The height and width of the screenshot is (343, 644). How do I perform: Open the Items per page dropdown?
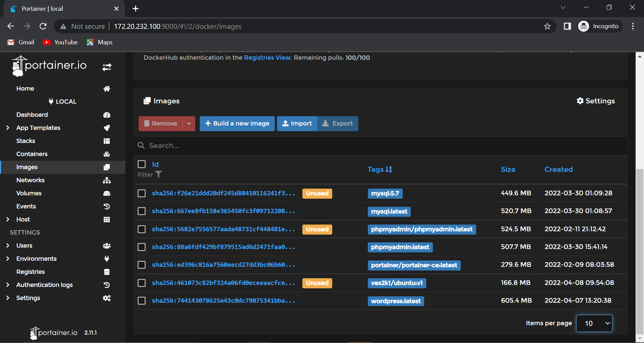(x=594, y=323)
